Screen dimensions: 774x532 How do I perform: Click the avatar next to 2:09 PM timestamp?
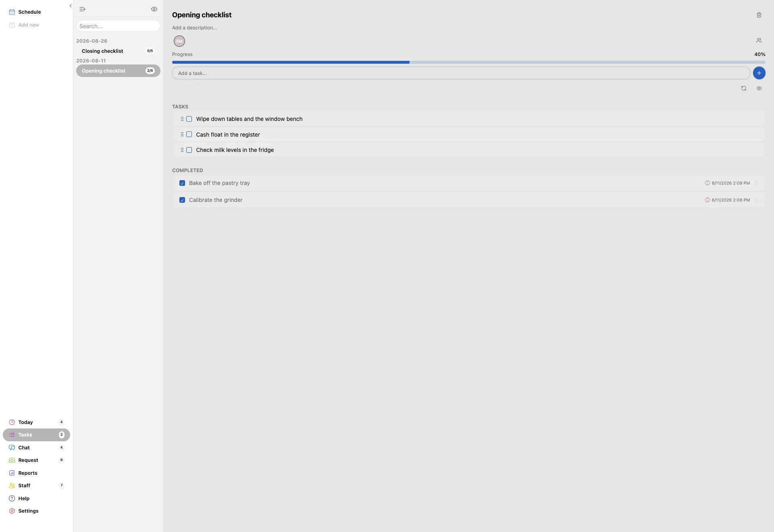pyautogui.click(x=707, y=183)
